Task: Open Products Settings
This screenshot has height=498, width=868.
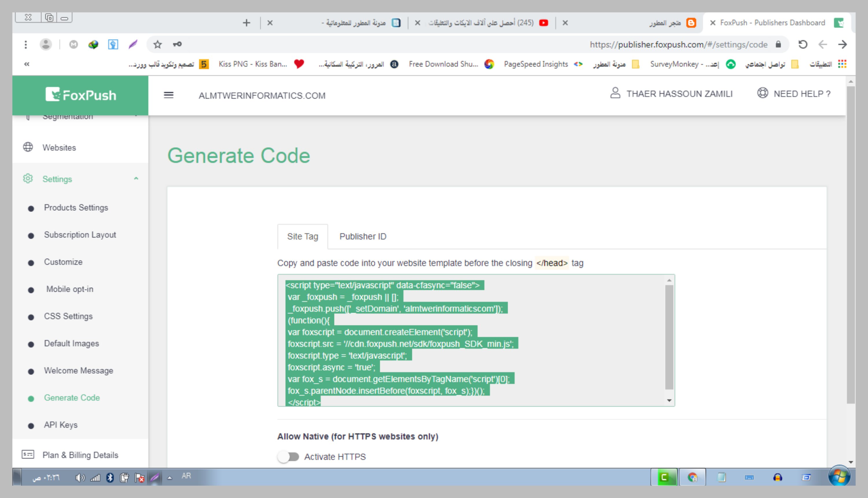Action: coord(76,207)
